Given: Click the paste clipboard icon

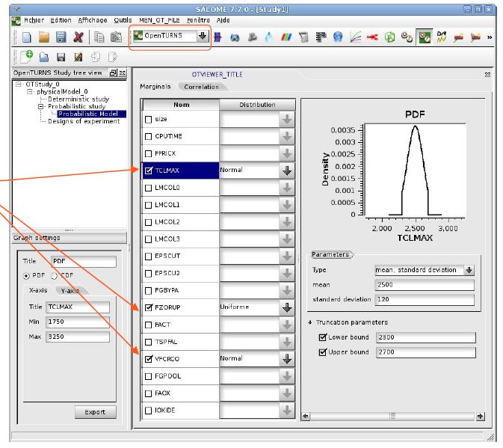Looking at the screenshot, I should (x=116, y=37).
